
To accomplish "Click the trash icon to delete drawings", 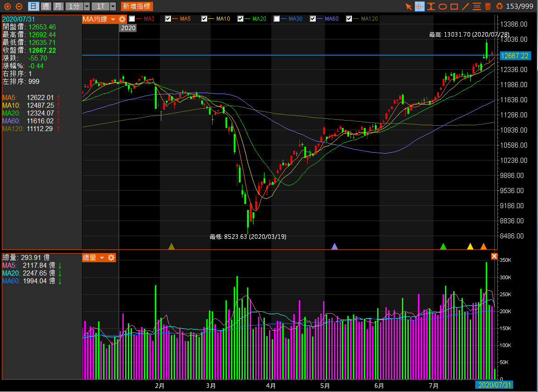I will tap(488, 6).
